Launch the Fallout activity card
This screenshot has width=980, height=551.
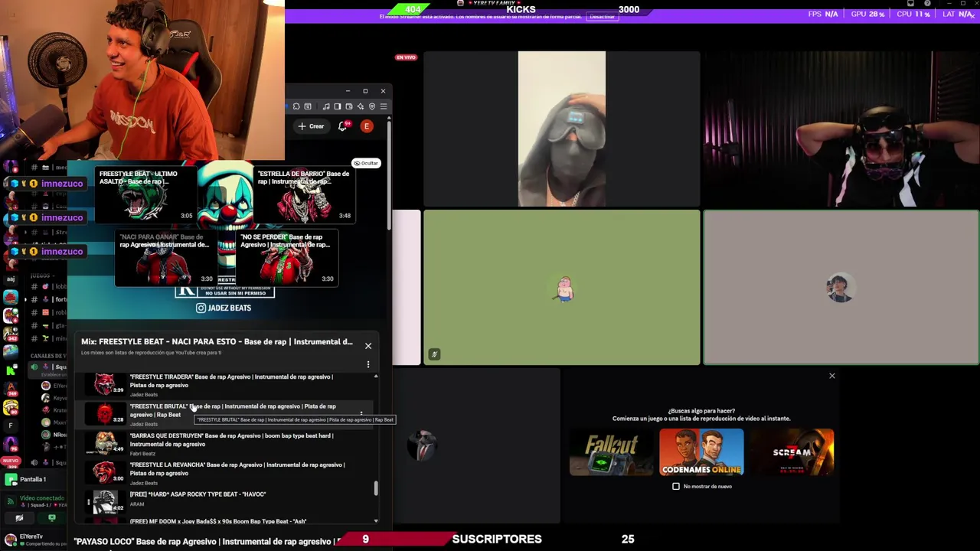point(611,452)
